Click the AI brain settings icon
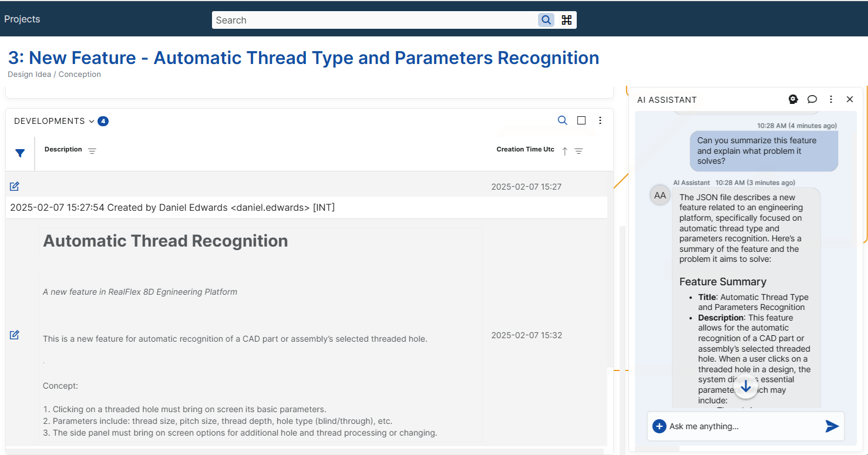868x455 pixels. [793, 99]
